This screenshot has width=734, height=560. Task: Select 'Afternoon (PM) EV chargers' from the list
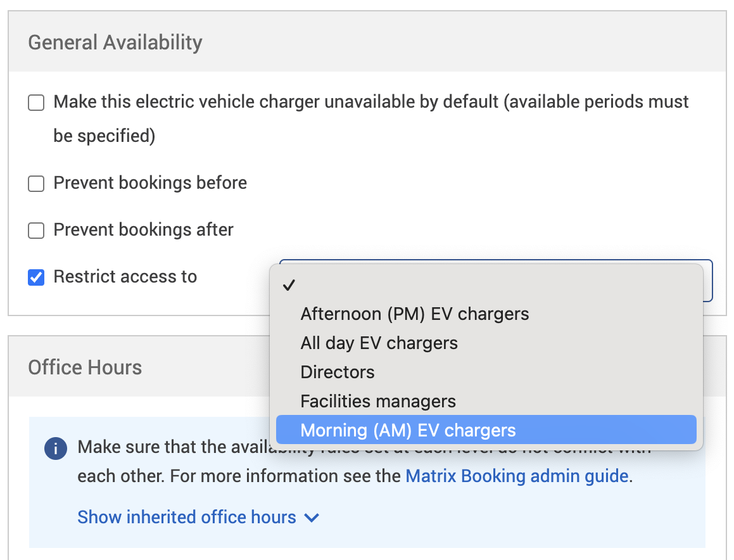(414, 314)
